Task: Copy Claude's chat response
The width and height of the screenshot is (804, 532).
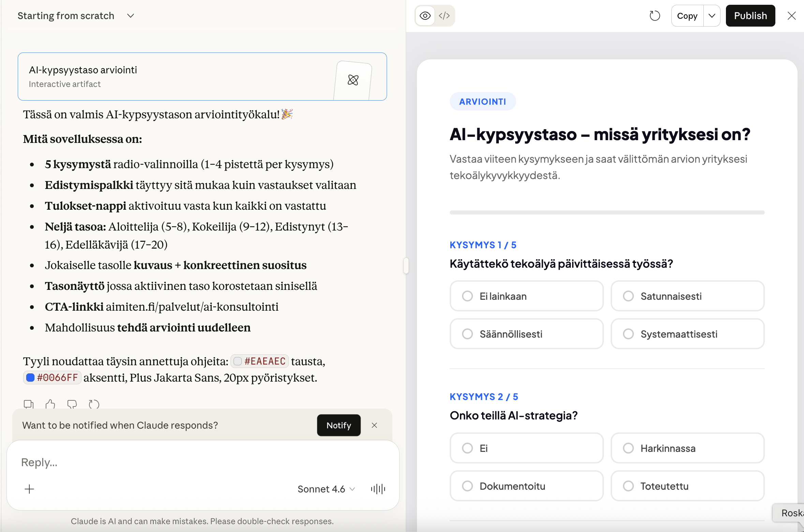Action: pos(29,404)
